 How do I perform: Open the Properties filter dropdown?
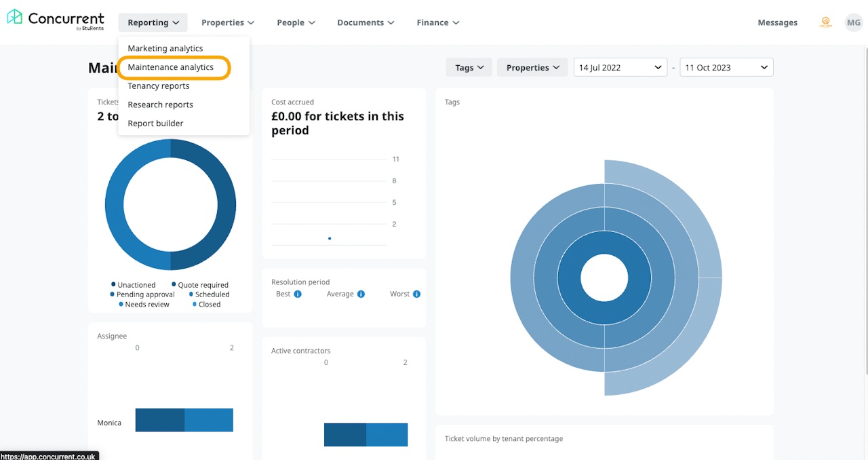[532, 67]
